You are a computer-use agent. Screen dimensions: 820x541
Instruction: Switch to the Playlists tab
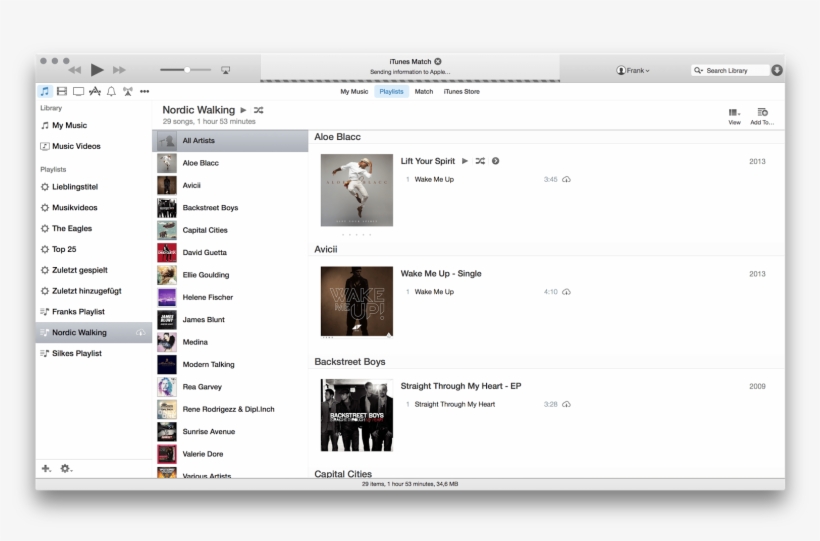(391, 92)
